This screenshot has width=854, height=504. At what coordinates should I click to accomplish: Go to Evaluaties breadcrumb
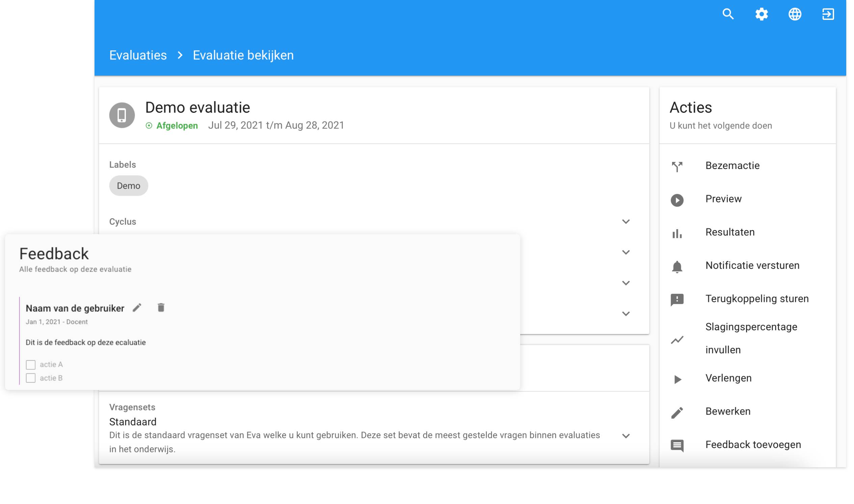[x=138, y=55]
